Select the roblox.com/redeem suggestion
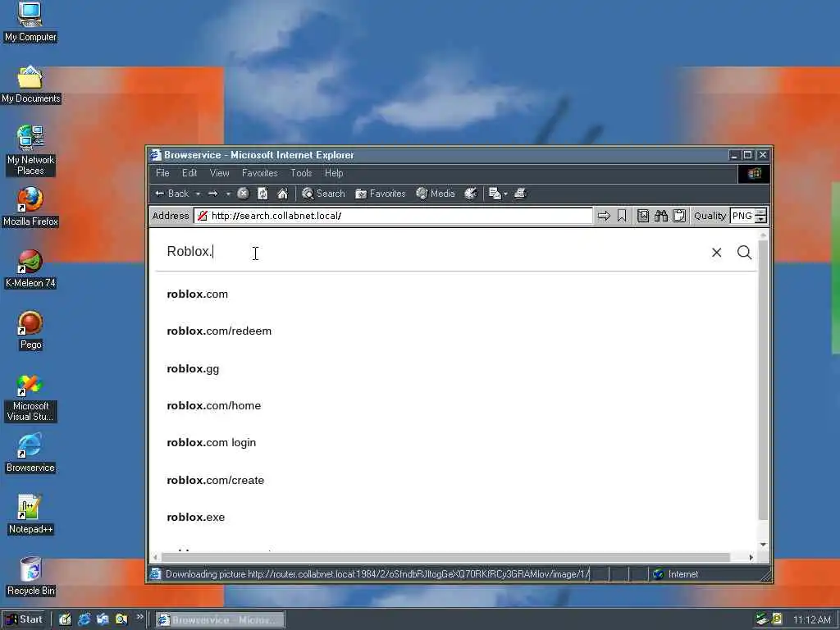 [219, 331]
